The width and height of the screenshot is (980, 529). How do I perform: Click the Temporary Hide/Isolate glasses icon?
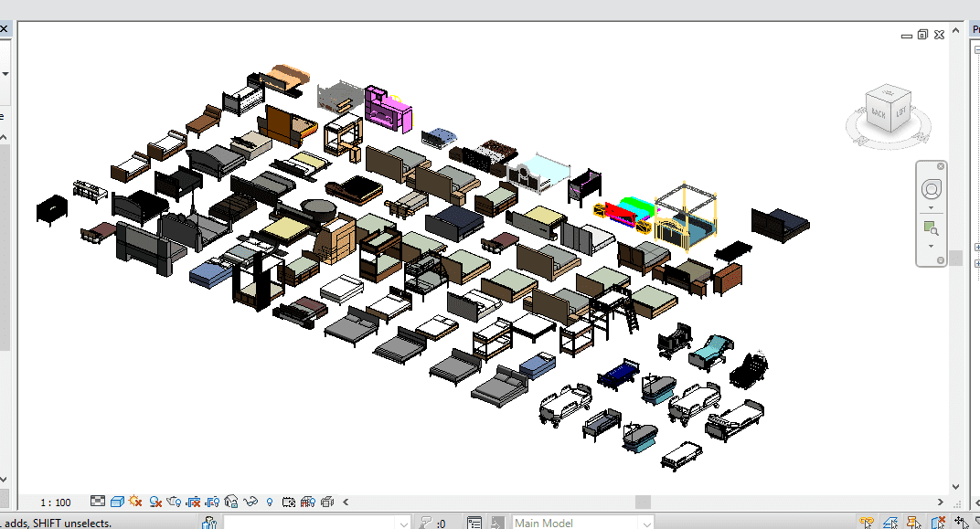250,502
